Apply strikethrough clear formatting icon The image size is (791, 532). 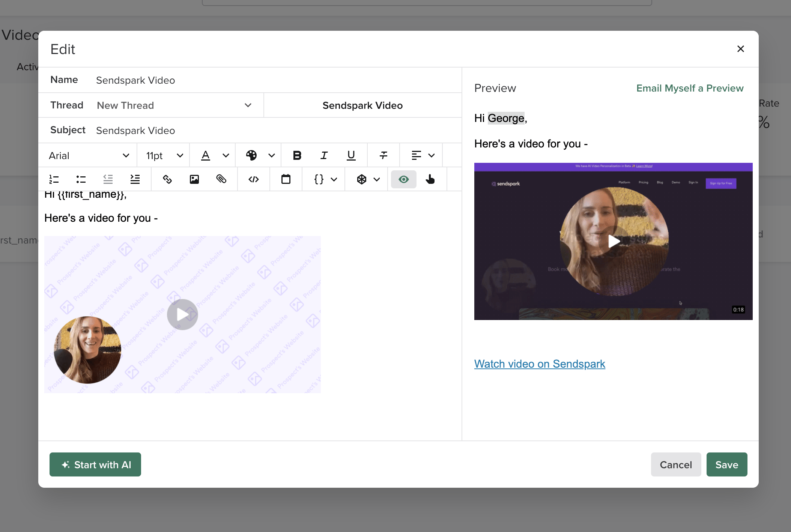pos(383,155)
